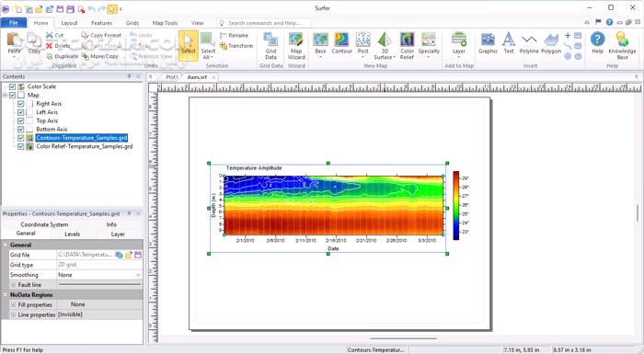Screen dimensions: 644x354
Task: Create a new 3D Surface map
Action: [x=385, y=46]
